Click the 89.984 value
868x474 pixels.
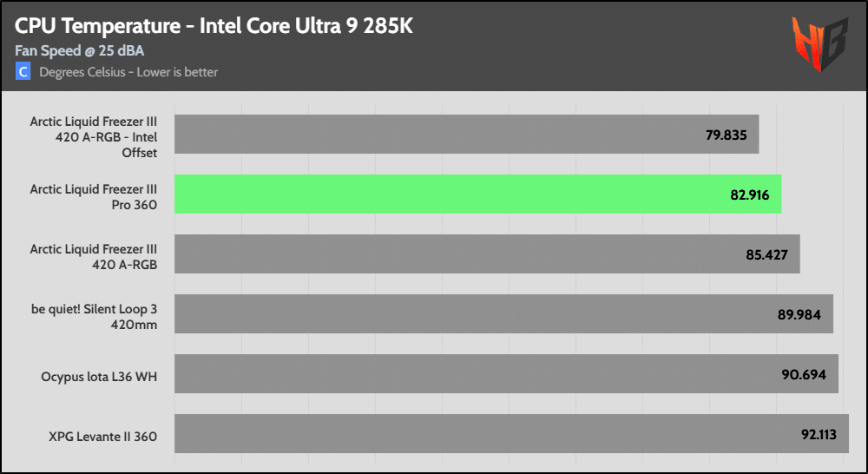pyautogui.click(x=799, y=314)
